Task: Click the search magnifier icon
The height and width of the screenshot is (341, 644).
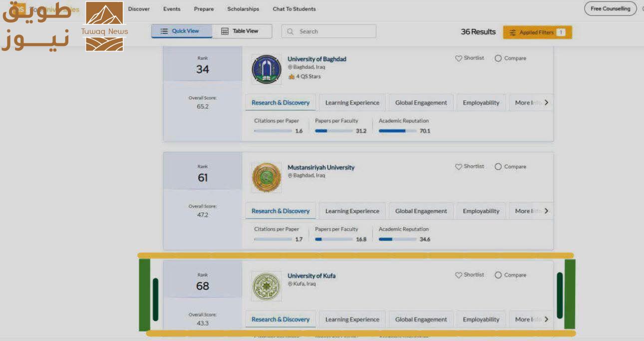Action: coord(291,31)
